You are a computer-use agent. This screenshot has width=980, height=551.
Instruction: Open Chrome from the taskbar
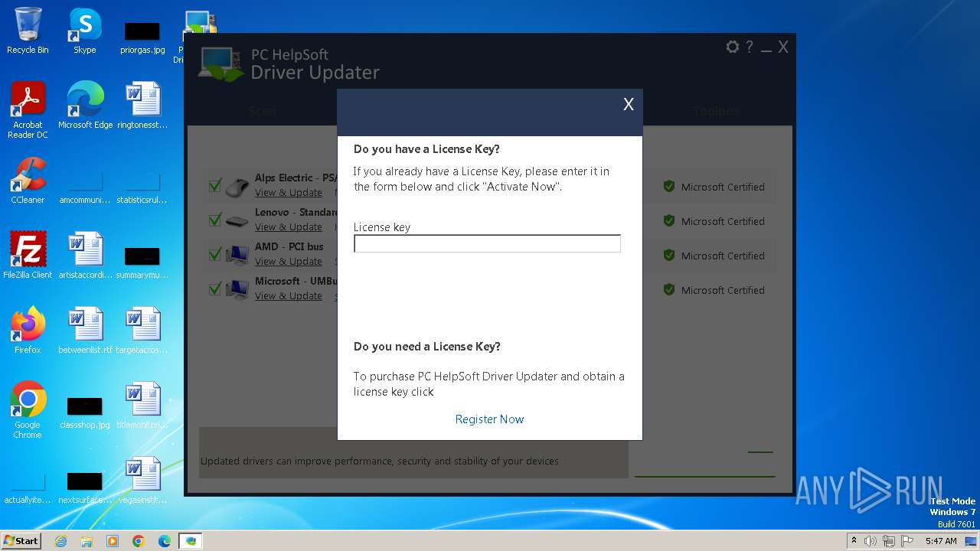click(x=139, y=541)
